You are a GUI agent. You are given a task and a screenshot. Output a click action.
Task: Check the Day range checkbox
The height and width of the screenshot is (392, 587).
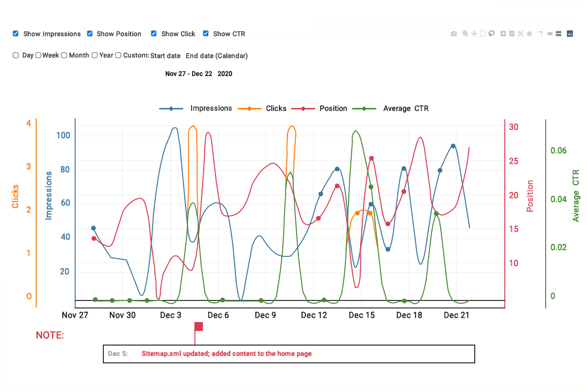coord(15,55)
